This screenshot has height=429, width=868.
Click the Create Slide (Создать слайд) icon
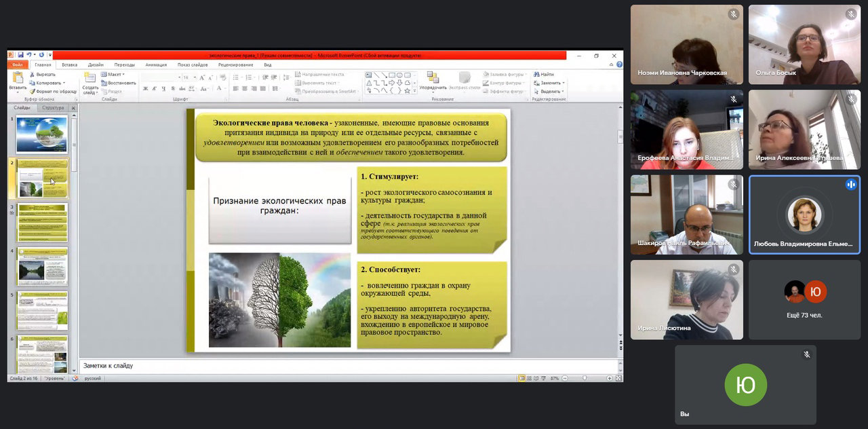pos(90,79)
